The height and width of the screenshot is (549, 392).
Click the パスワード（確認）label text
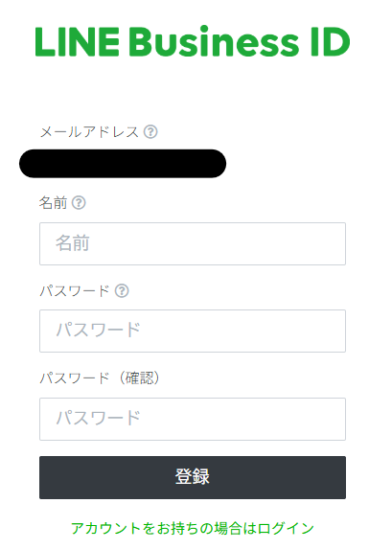point(100,378)
